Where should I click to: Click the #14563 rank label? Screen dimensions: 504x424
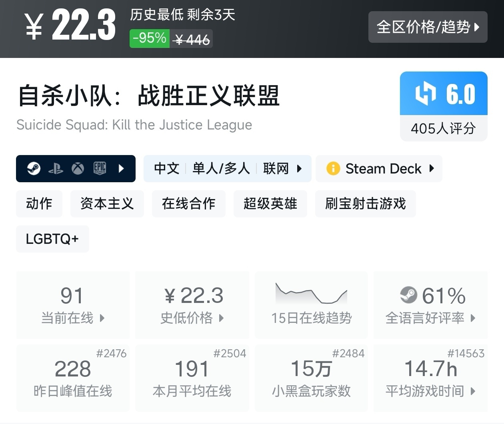[x=466, y=353]
